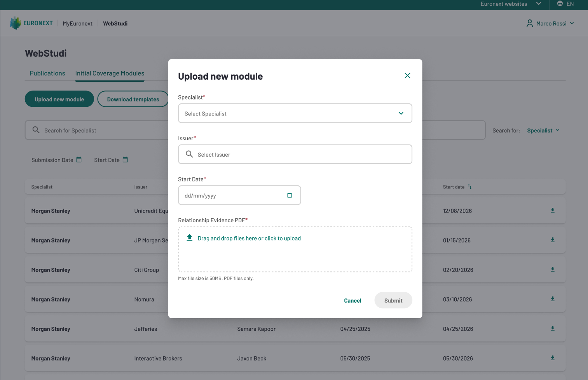Click start date 12/08/2026
Image resolution: width=588 pixels, height=380 pixels.
click(x=457, y=211)
